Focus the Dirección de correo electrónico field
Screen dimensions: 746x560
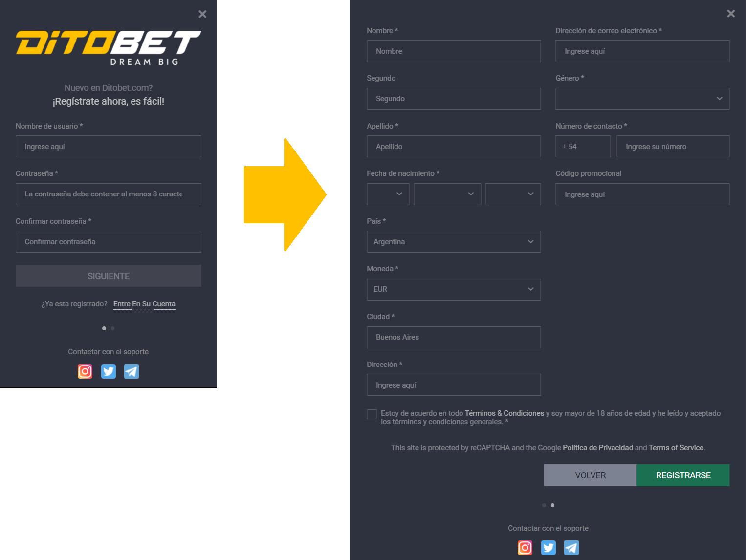pos(642,51)
